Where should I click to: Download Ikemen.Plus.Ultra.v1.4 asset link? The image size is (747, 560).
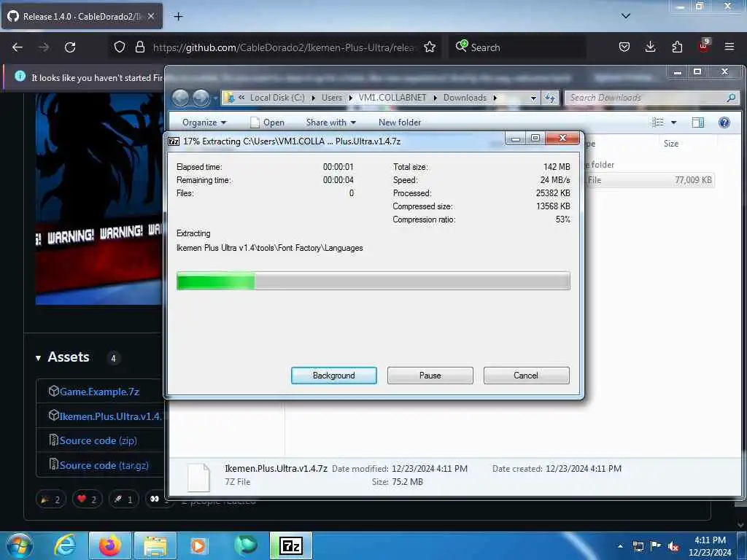(111, 416)
